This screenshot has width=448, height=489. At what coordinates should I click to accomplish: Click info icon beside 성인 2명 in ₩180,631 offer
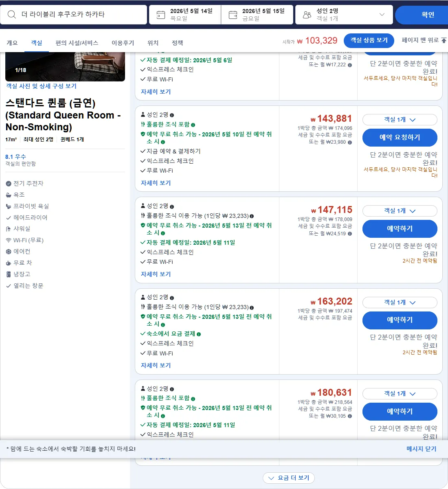172,389
